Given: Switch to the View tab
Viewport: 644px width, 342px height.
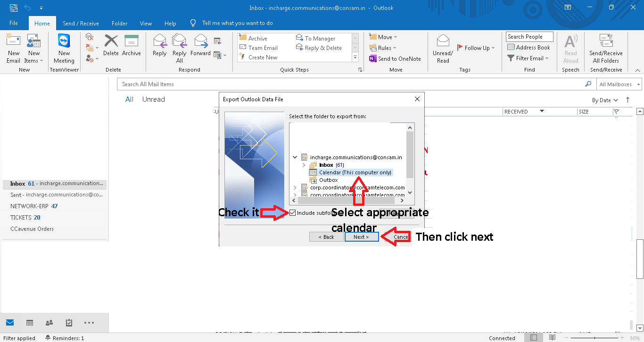Looking at the screenshot, I should tap(146, 23).
